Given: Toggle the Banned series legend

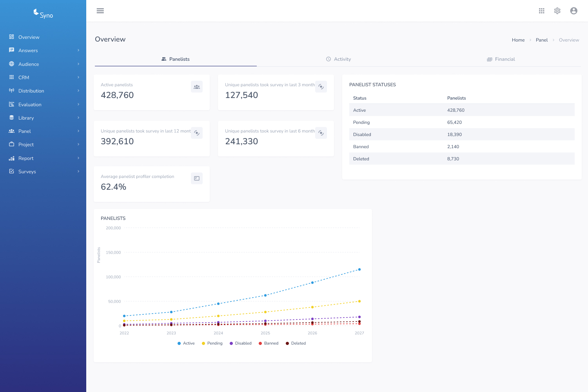Looking at the screenshot, I should [x=269, y=343].
